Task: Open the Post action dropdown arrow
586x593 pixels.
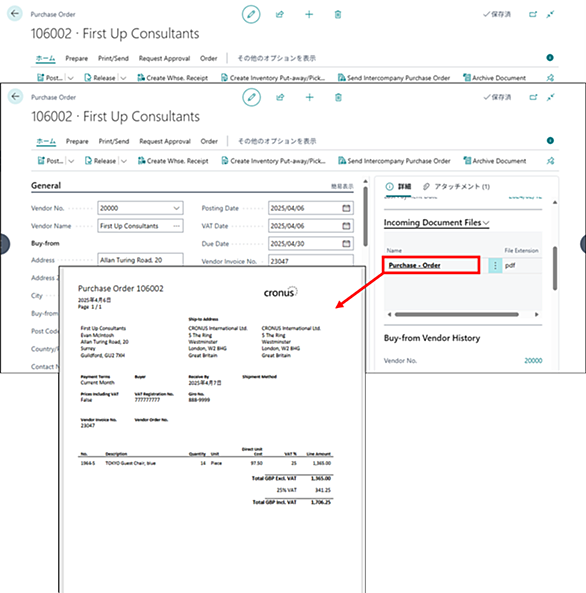Action: [71, 161]
